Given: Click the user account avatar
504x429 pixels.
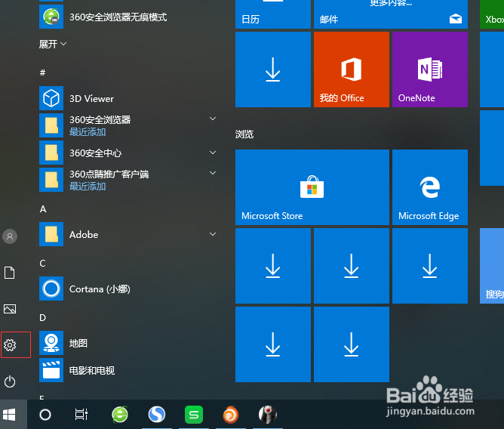Looking at the screenshot, I should (10, 236).
